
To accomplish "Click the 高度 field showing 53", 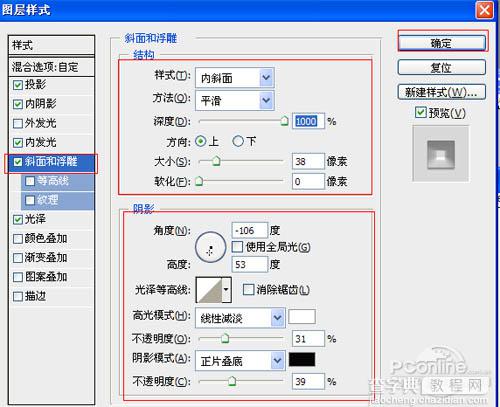I will [x=250, y=264].
